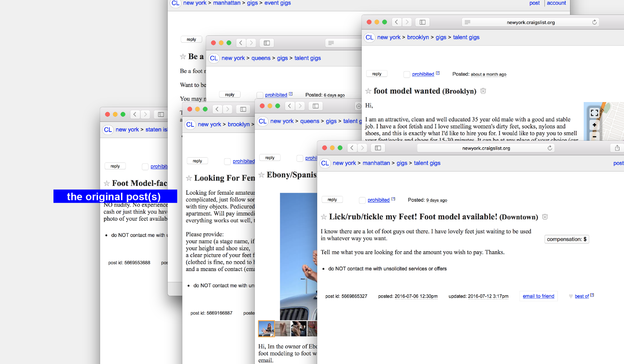
Task: Click address bar in Lick/rub/tickle window
Action: (486, 148)
